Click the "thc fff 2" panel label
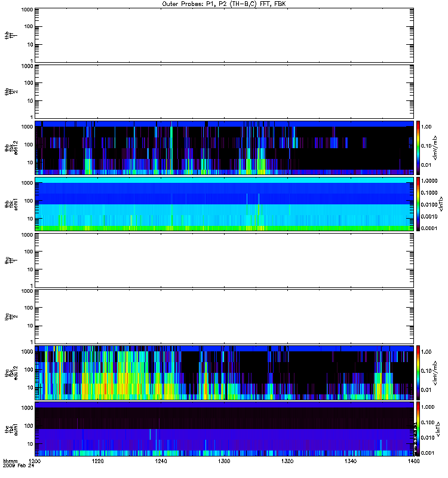Viewport: 448px width, 478px height. coord(11,317)
